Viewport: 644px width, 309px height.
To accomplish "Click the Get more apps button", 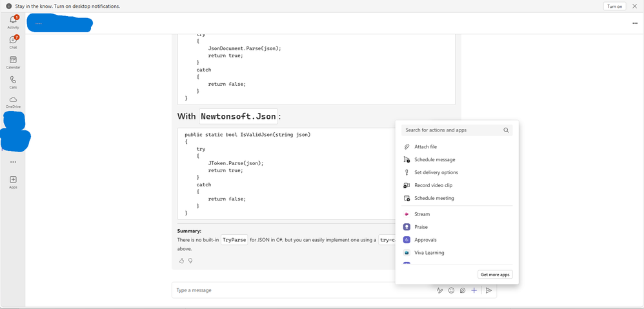I will tap(495, 275).
